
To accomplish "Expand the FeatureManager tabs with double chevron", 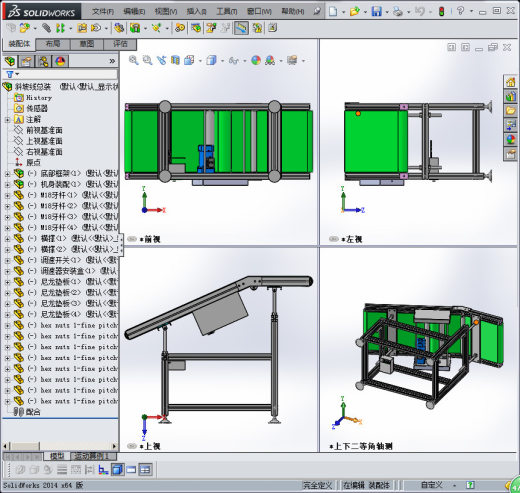I will coord(112,61).
